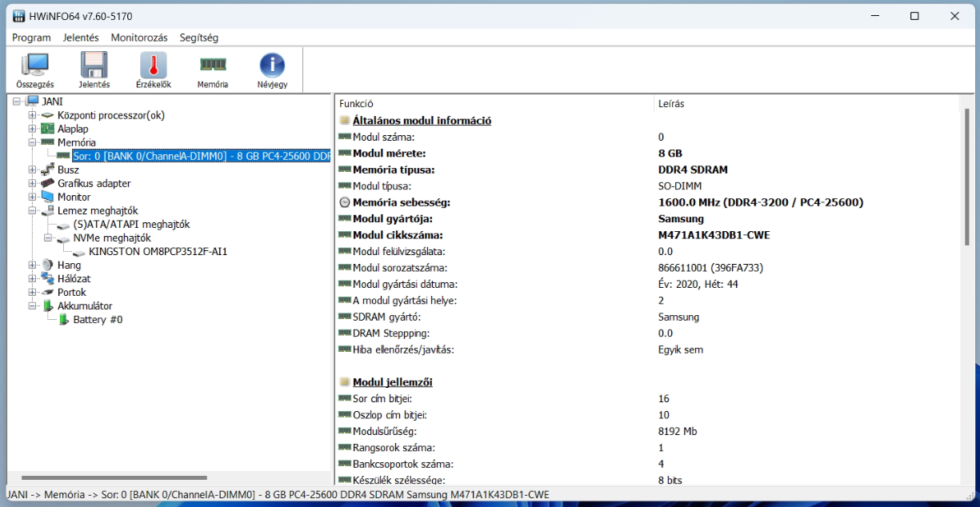Open the Monitorozás menu
This screenshot has width=980, height=507.
coord(139,38)
